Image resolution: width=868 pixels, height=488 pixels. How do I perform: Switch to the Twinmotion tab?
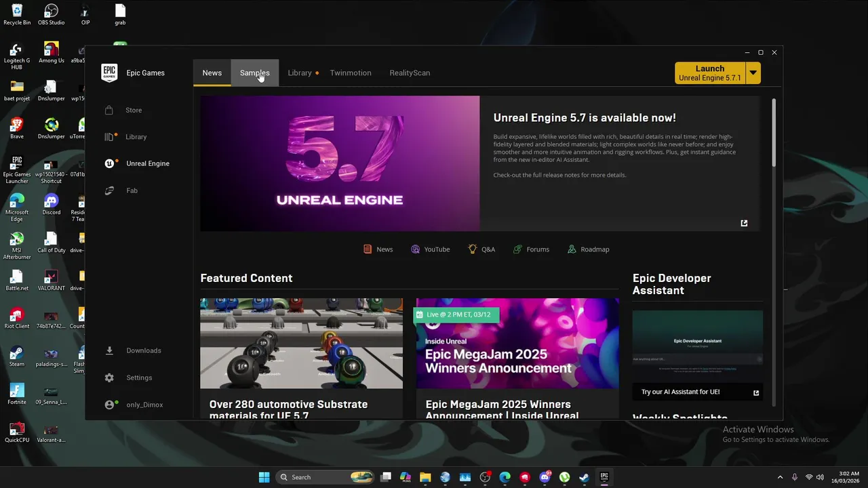tap(351, 73)
